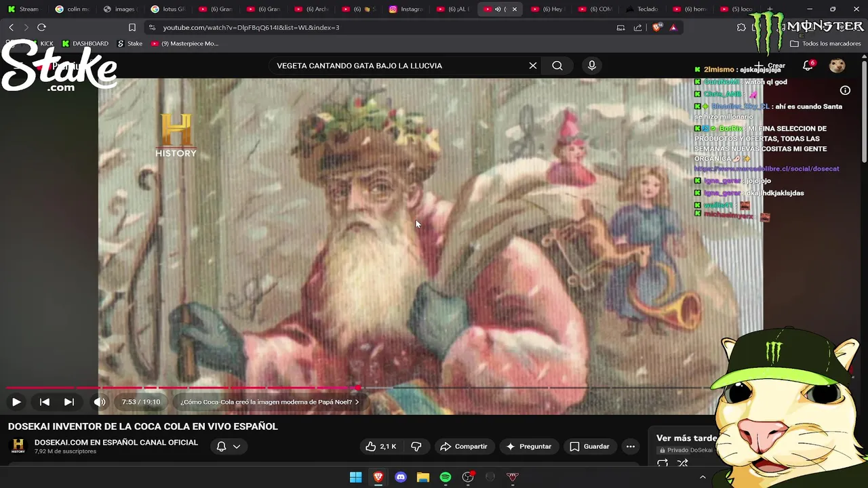Open the '(9) Masterpiece Mo...' bookmark
868x488 pixels.
184,43
